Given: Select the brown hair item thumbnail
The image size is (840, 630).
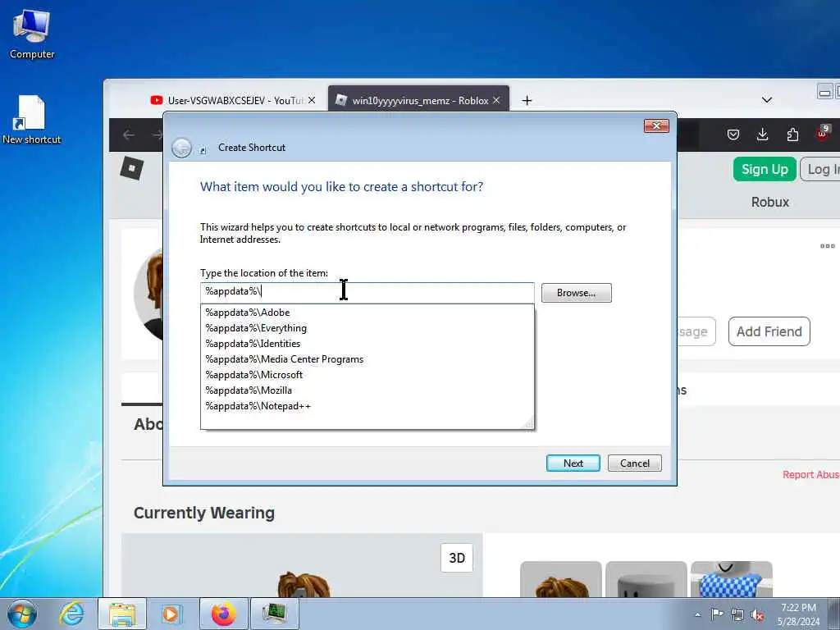Looking at the screenshot, I should (561, 580).
